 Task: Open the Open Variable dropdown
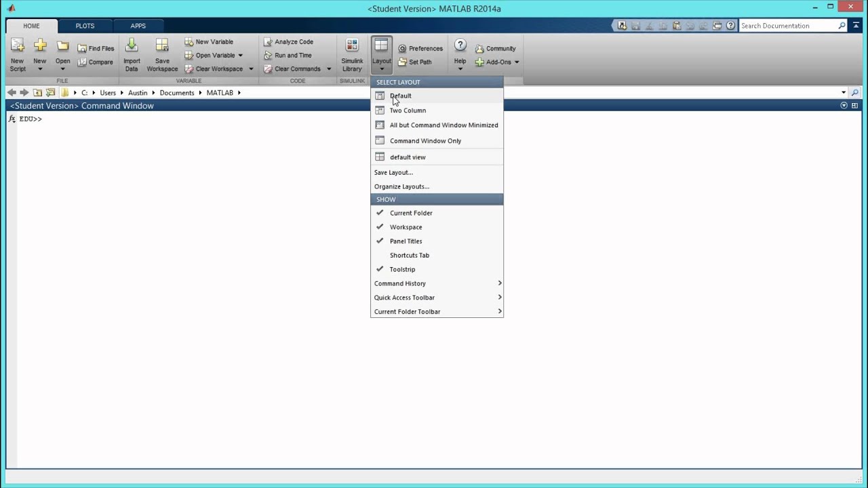point(240,56)
